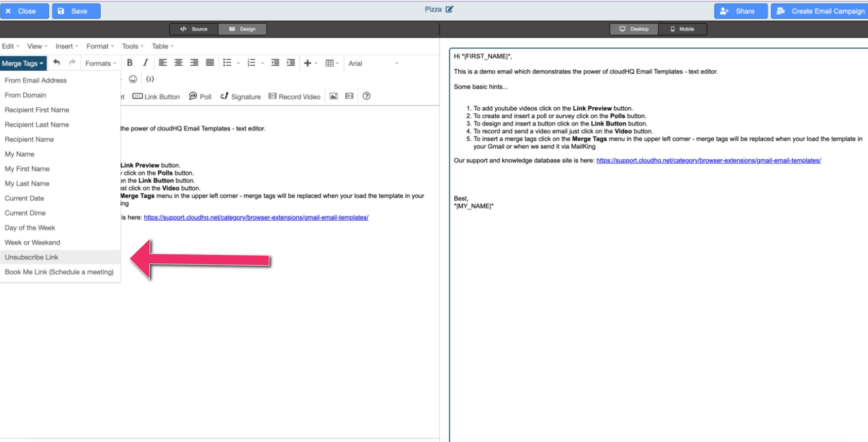Image resolution: width=868 pixels, height=442 pixels.
Task: Open the Insert menu
Action: click(x=67, y=46)
